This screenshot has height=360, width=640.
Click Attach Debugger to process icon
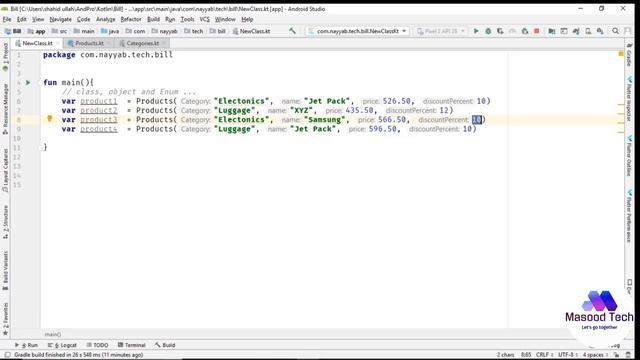click(x=525, y=31)
